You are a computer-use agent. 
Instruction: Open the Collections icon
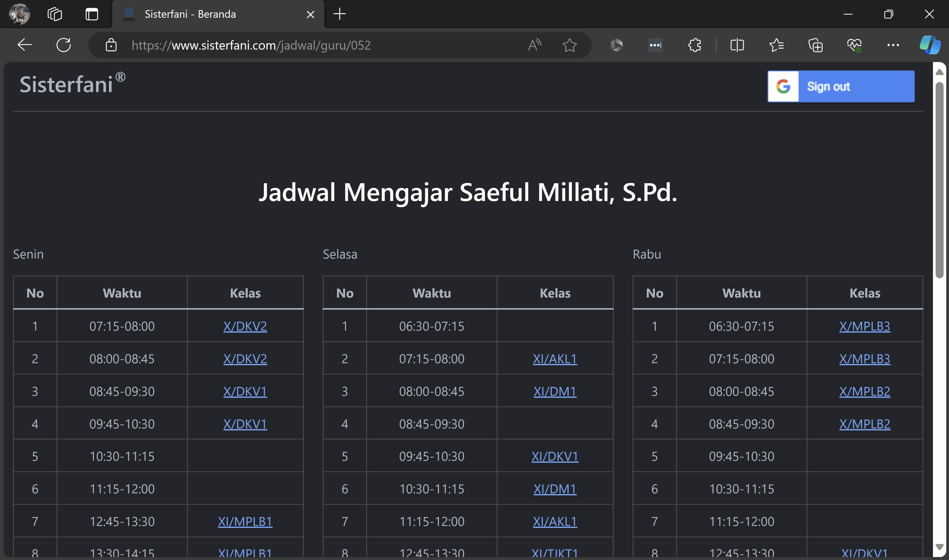tap(815, 45)
